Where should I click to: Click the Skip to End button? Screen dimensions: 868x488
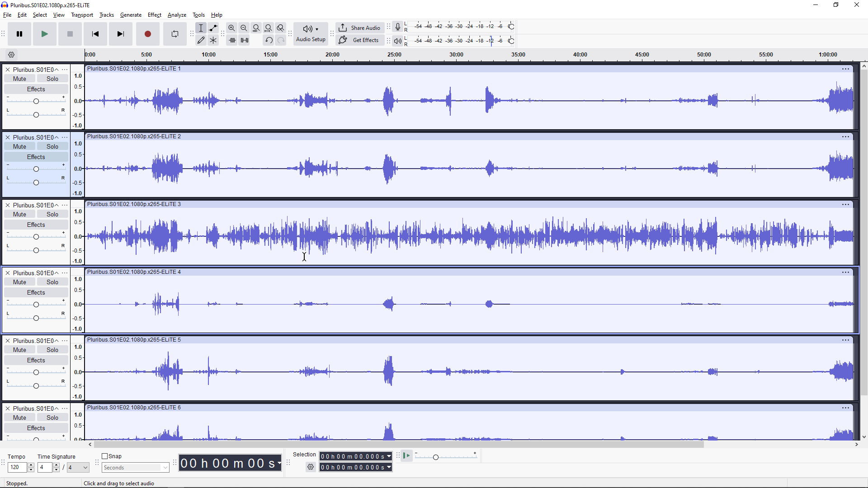(120, 34)
